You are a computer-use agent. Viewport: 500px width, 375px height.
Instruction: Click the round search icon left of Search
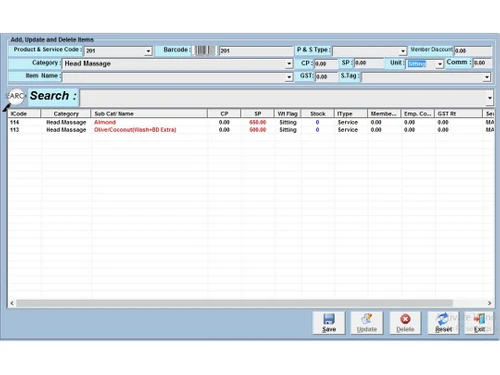(x=16, y=96)
